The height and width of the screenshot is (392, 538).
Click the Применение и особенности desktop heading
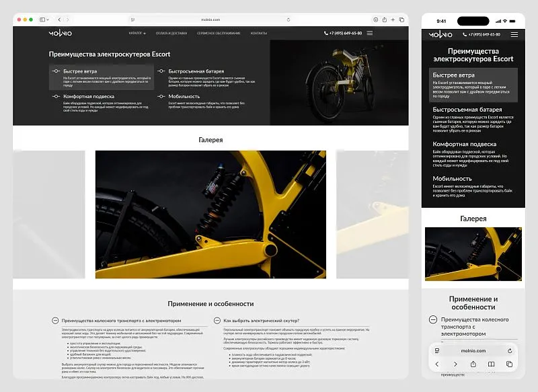[x=210, y=304]
